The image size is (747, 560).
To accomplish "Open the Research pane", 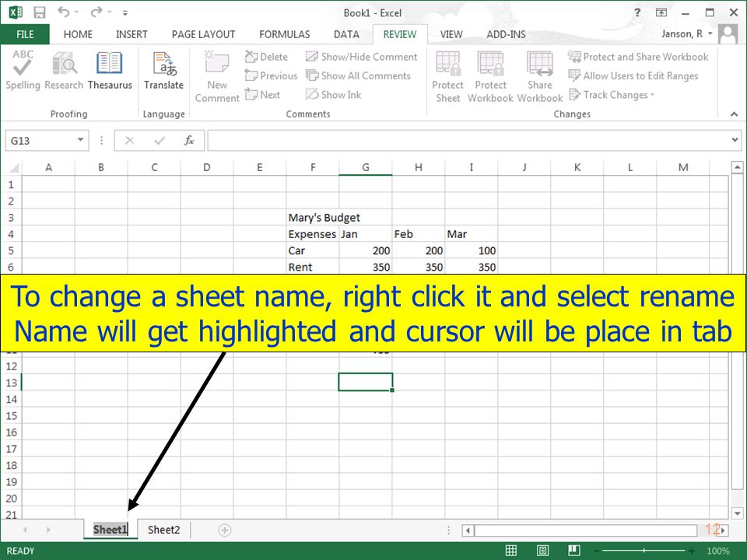I will 64,69.
